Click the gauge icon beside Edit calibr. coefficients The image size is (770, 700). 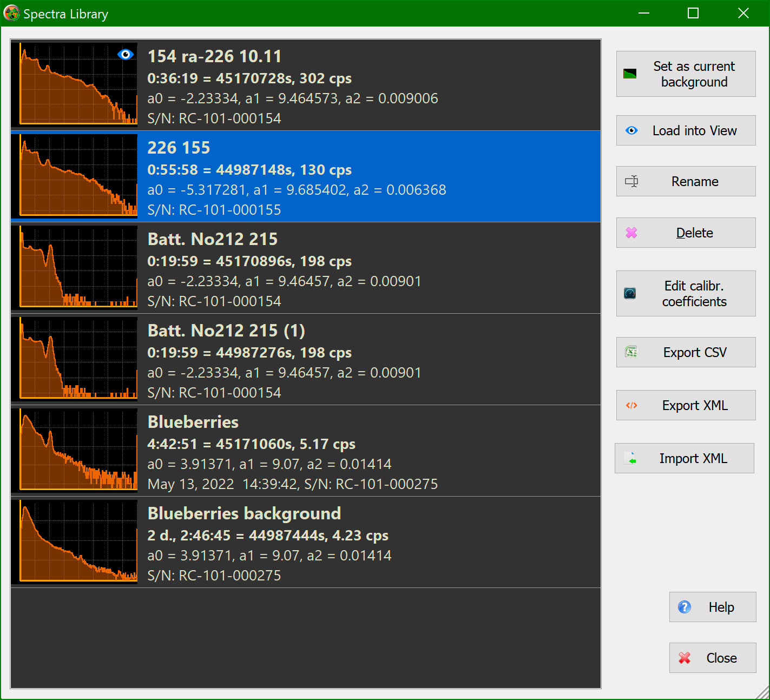[630, 293]
